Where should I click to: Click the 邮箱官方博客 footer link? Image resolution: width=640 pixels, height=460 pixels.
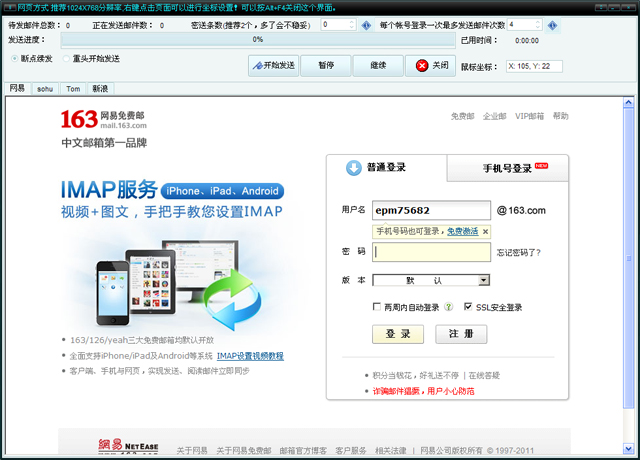303,451
